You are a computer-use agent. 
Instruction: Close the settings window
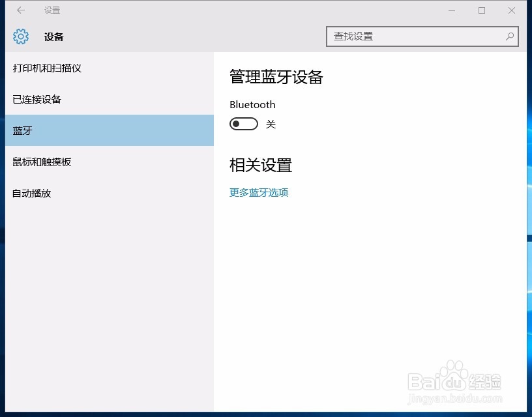point(512,10)
